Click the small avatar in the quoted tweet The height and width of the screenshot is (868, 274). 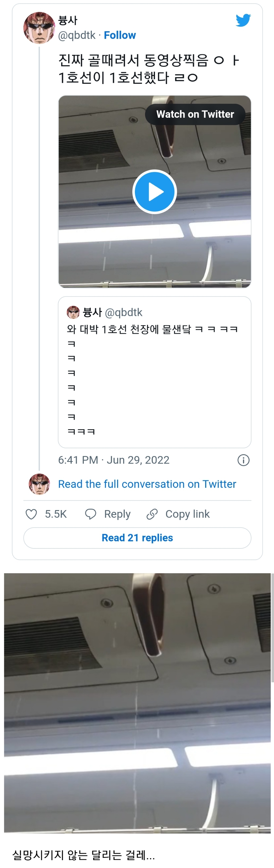(73, 312)
